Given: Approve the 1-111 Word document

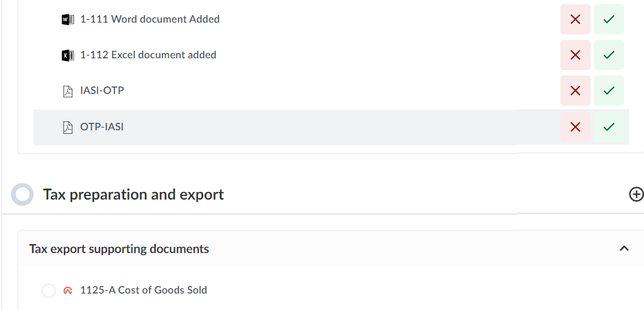Looking at the screenshot, I should click(x=608, y=19).
